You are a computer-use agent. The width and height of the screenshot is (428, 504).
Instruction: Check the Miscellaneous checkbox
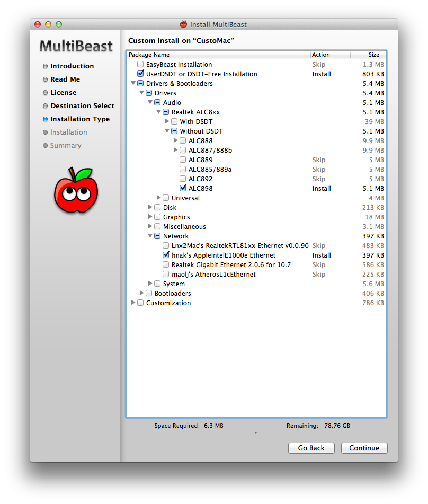157,226
